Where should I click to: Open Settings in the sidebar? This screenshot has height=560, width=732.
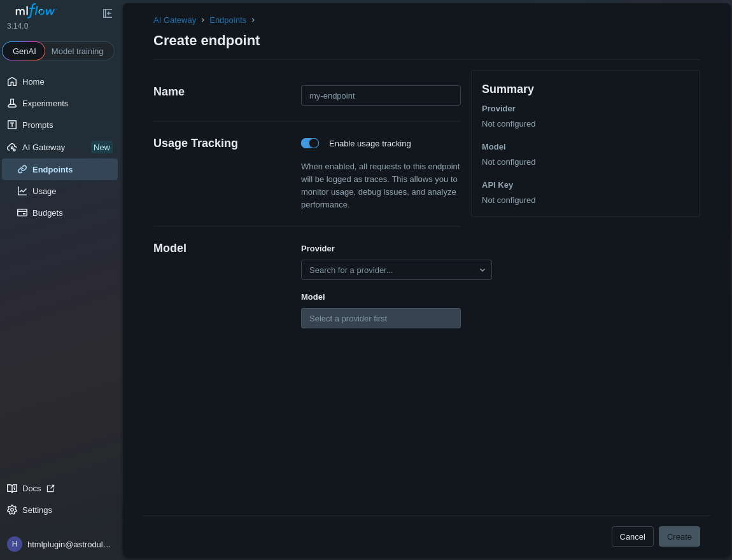tap(60, 510)
